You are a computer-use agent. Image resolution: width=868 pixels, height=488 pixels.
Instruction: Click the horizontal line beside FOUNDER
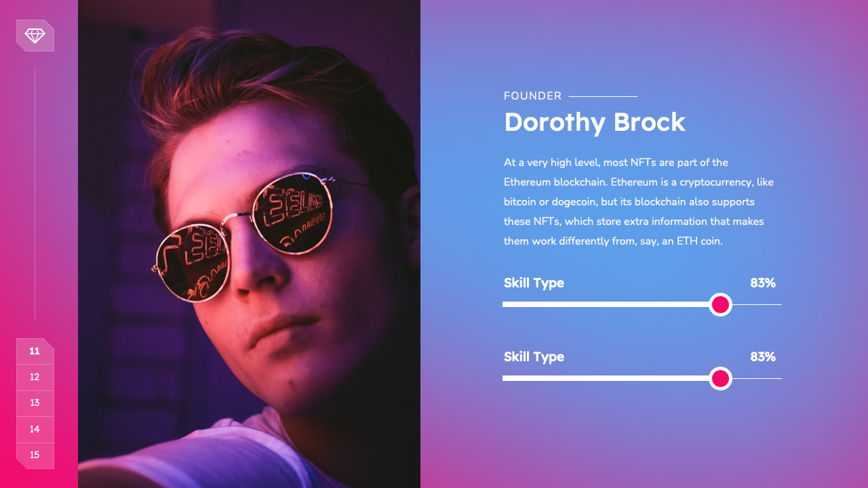point(603,96)
